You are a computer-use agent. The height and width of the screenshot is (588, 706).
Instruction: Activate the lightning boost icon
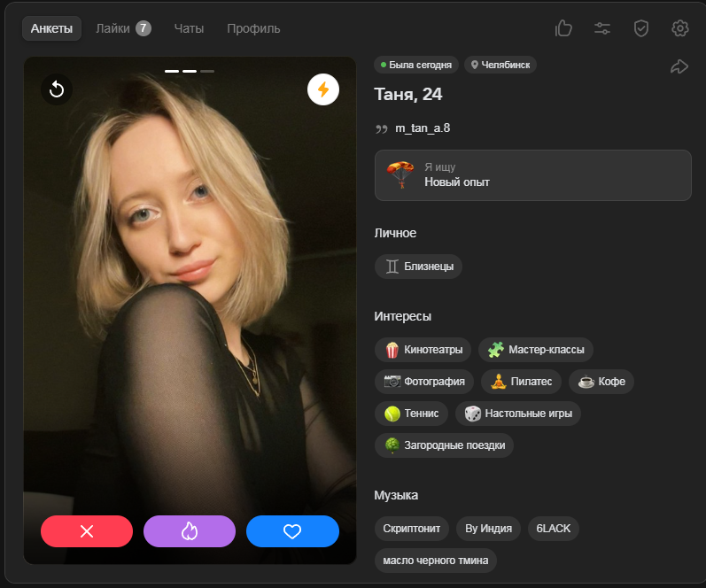click(x=323, y=89)
